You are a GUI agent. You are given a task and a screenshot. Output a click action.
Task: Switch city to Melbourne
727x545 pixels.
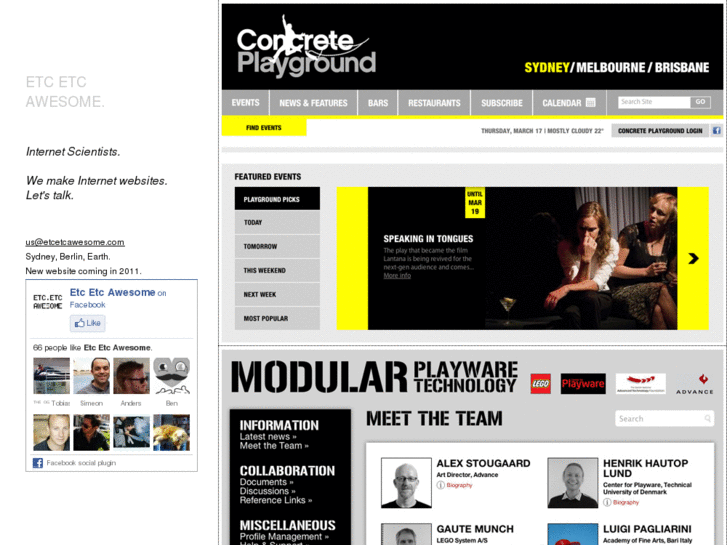click(x=611, y=68)
